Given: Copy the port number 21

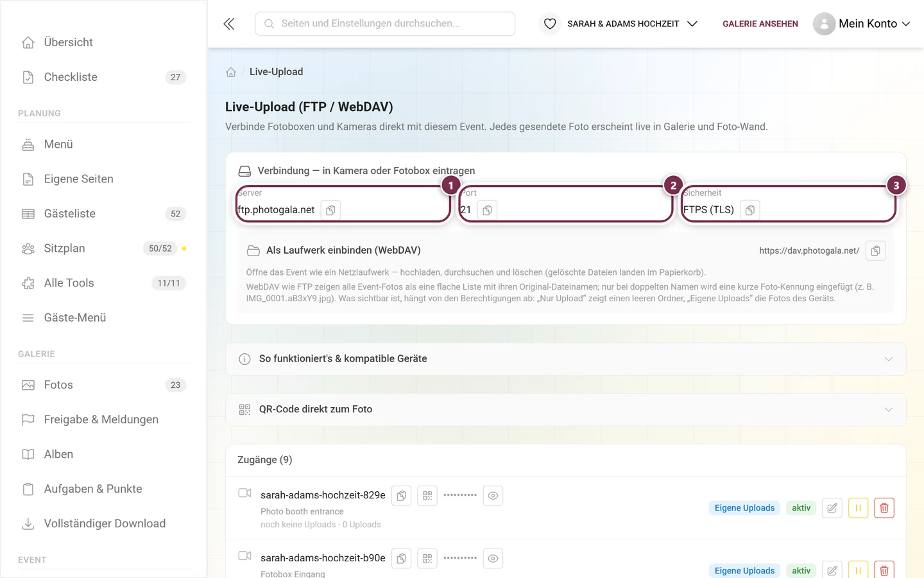Looking at the screenshot, I should pyautogui.click(x=487, y=210).
